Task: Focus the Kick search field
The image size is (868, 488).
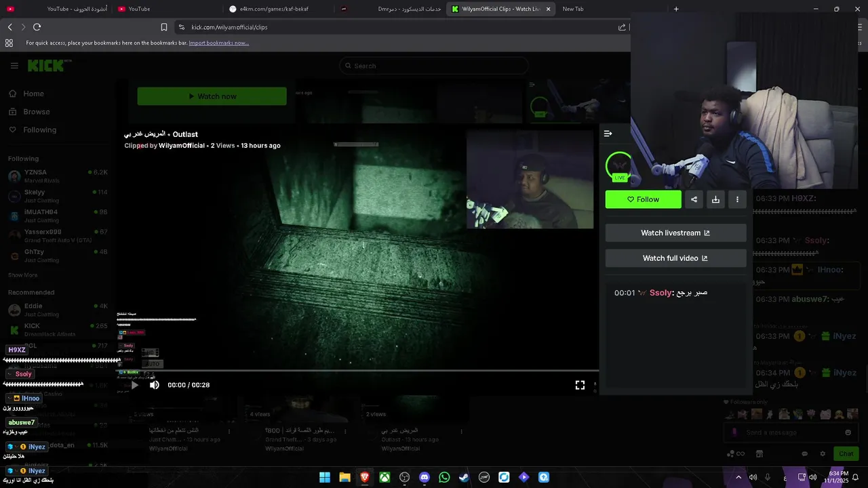Action: [434, 66]
